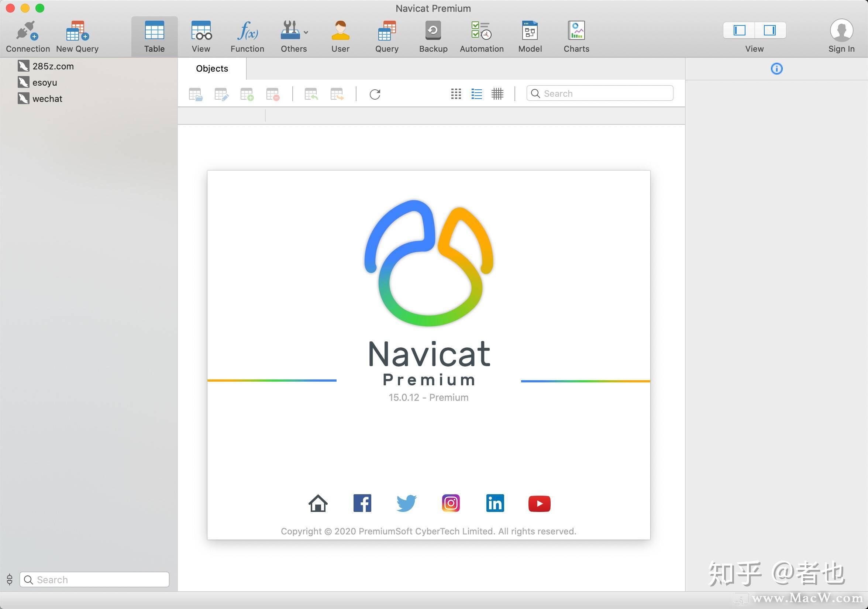
Task: Open the Automation scheduler icon
Action: (x=481, y=36)
